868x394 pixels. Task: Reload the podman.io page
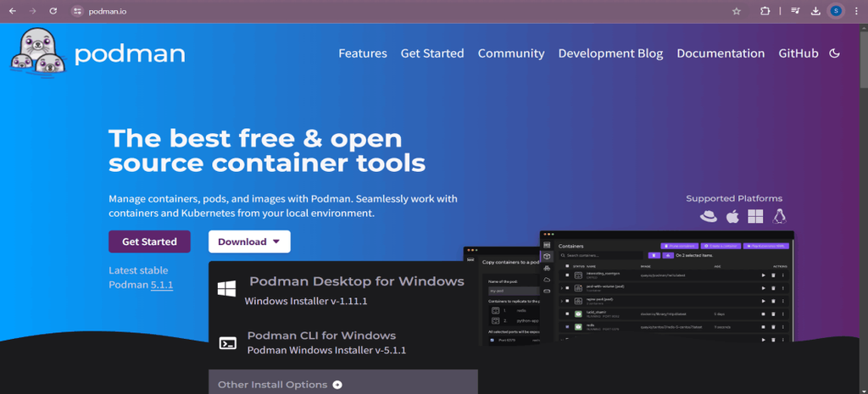(x=53, y=11)
